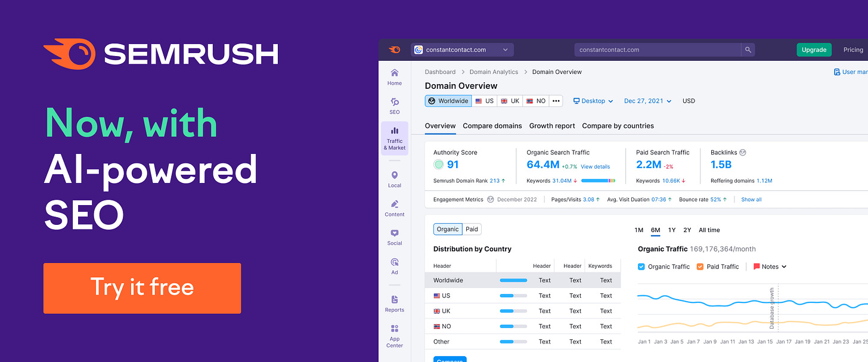The height and width of the screenshot is (362, 868).
Task: Click the Try it free button
Action: point(142,288)
